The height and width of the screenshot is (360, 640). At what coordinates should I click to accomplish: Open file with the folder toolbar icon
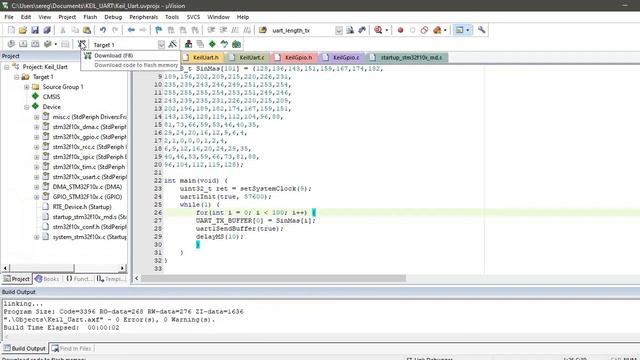click(23, 30)
